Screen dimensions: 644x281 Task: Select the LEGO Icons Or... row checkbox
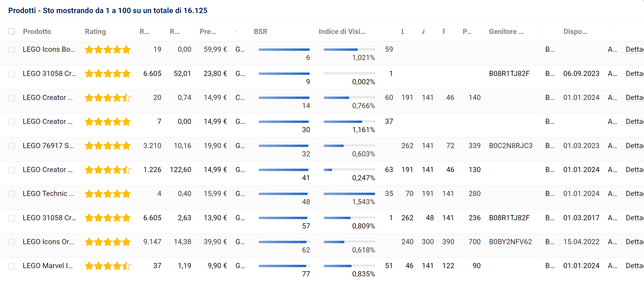point(12,242)
